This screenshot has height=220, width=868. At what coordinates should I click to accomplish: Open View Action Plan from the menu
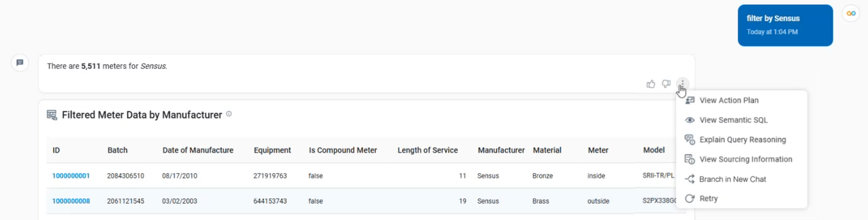pos(729,100)
